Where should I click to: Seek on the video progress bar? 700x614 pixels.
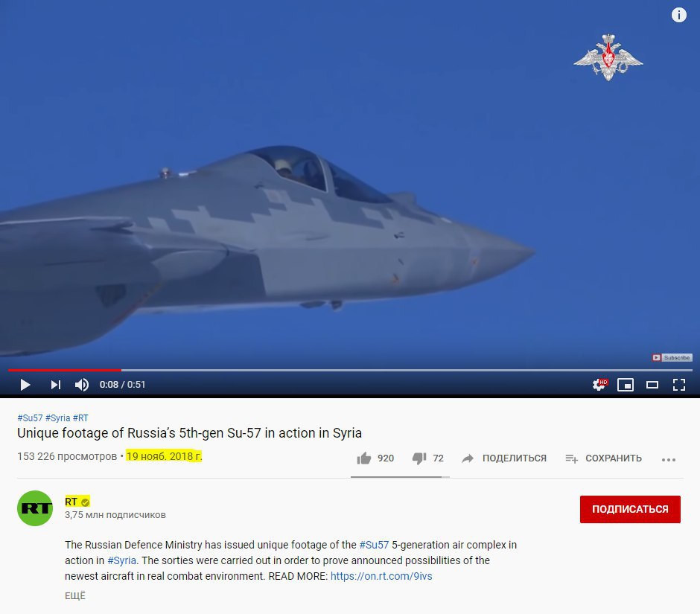point(350,370)
